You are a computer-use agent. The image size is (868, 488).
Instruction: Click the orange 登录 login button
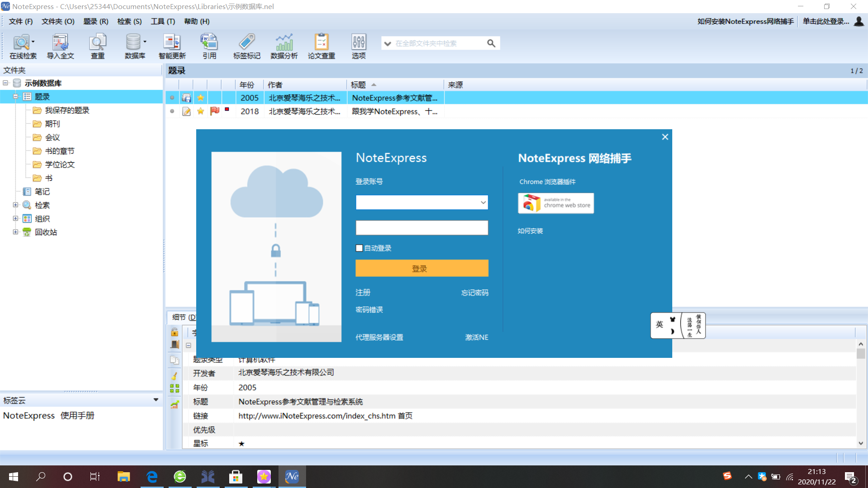click(422, 268)
